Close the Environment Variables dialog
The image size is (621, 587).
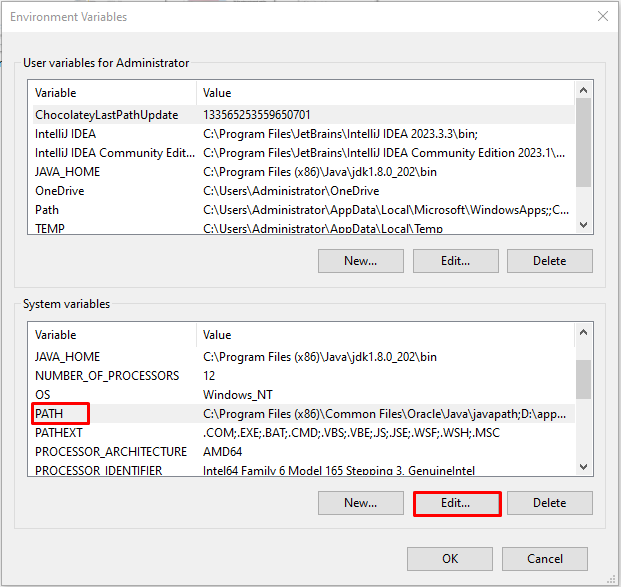(x=602, y=16)
